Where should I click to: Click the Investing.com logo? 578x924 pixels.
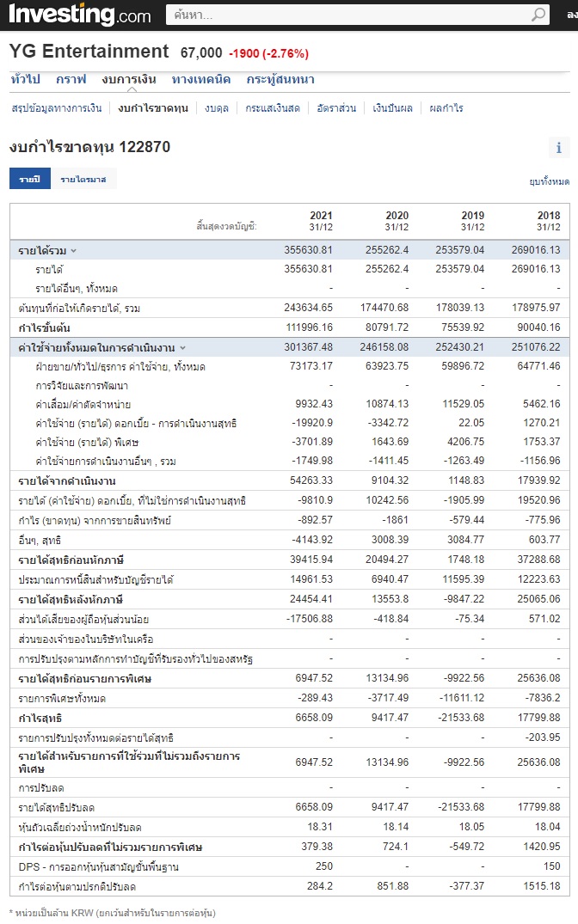click(x=80, y=14)
